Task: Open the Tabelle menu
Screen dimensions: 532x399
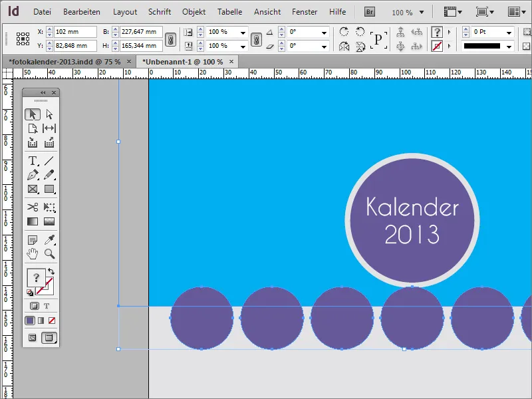Action: pos(229,12)
